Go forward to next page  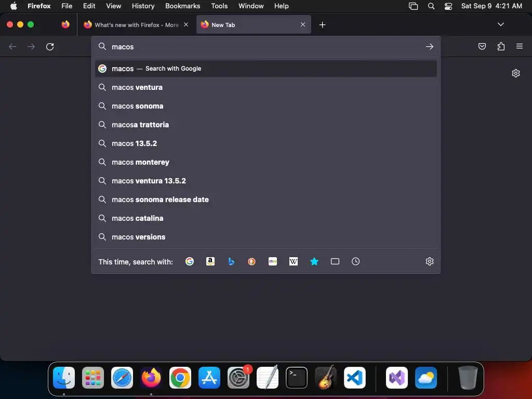[31, 46]
